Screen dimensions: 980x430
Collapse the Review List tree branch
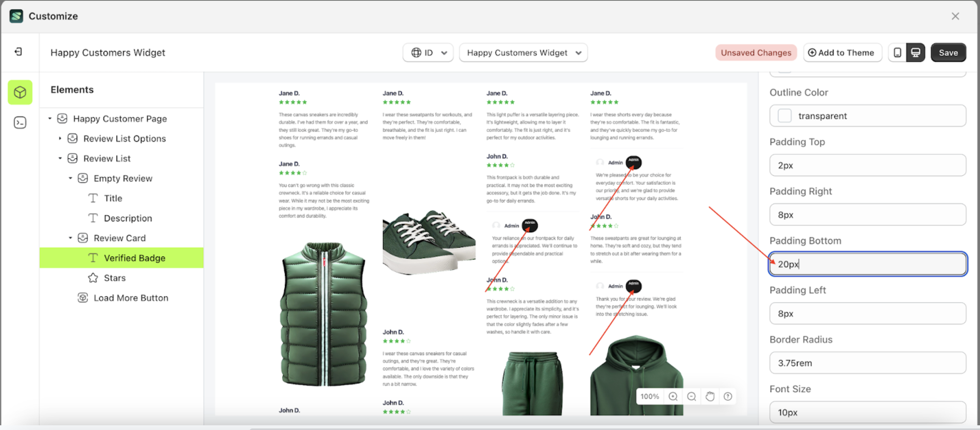point(60,158)
